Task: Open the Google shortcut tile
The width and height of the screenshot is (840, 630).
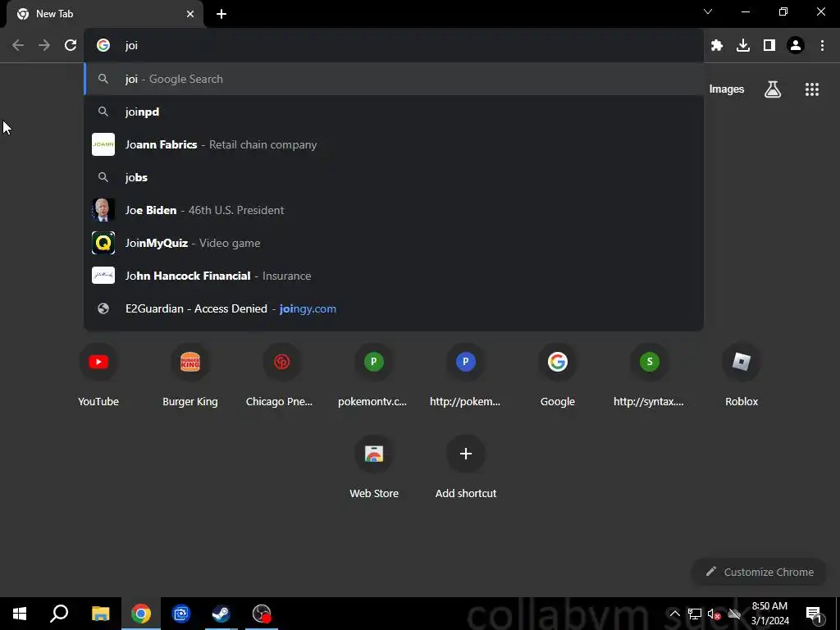Action: [x=557, y=376]
